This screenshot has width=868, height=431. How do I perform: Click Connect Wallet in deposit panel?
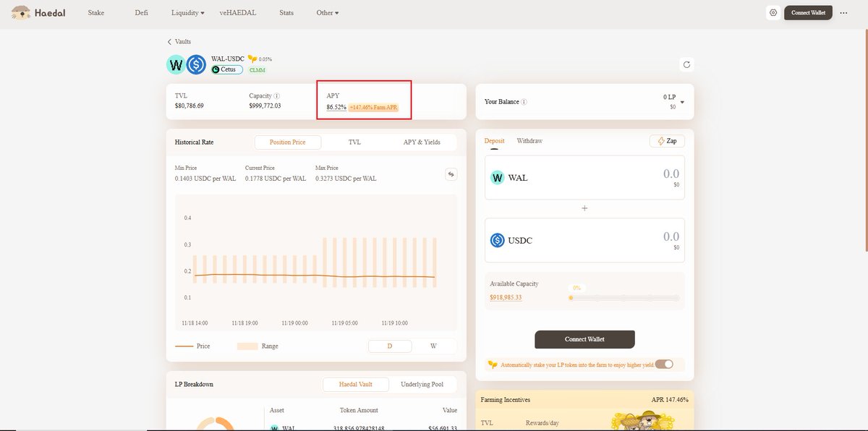pos(584,339)
